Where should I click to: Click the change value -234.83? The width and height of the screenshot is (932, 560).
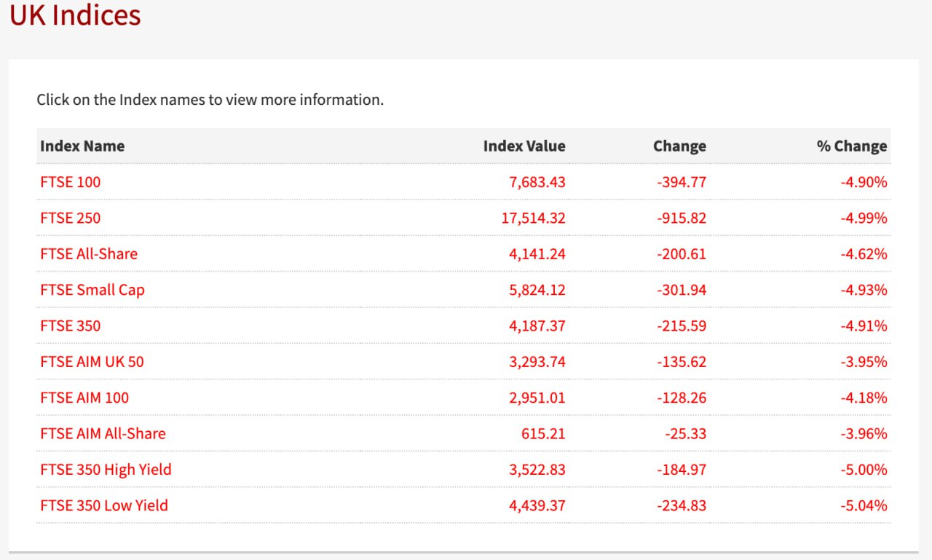tap(682, 505)
